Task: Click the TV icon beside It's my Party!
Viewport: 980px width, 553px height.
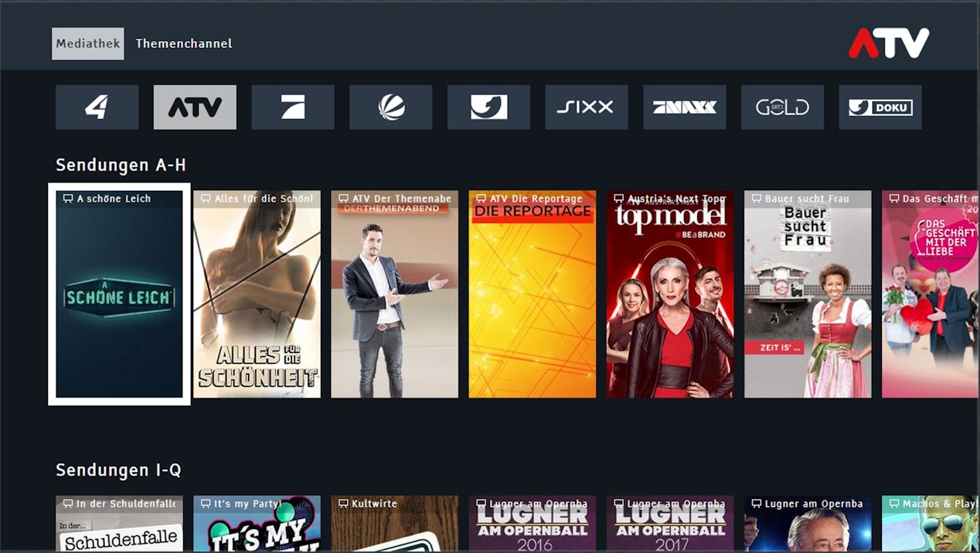Action: click(x=206, y=504)
